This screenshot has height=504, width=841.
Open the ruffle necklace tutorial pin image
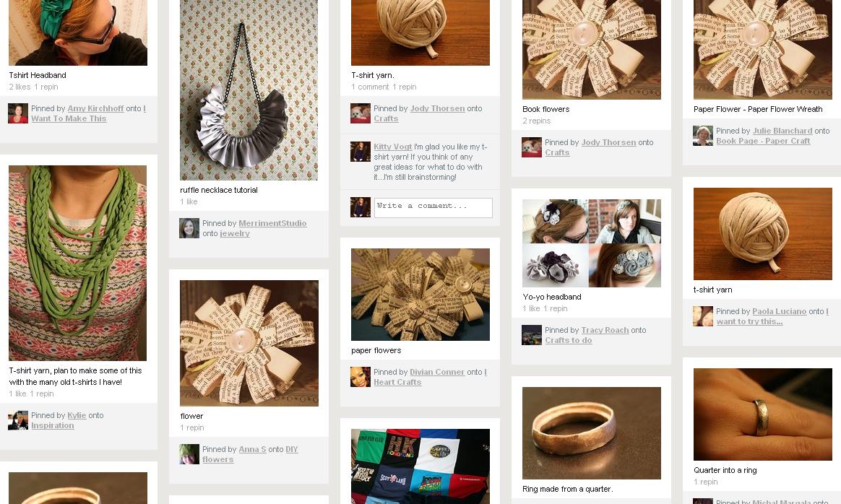pos(249,90)
